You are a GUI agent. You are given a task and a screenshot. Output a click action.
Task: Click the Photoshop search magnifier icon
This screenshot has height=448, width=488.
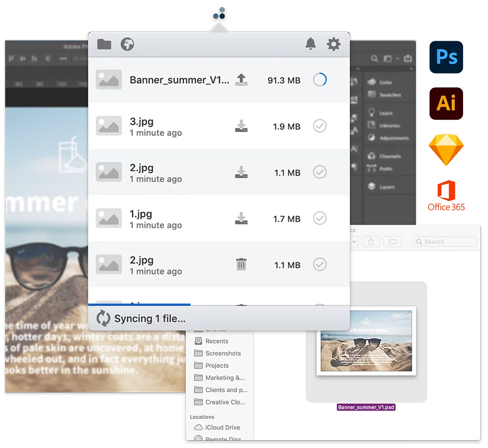coord(374,59)
